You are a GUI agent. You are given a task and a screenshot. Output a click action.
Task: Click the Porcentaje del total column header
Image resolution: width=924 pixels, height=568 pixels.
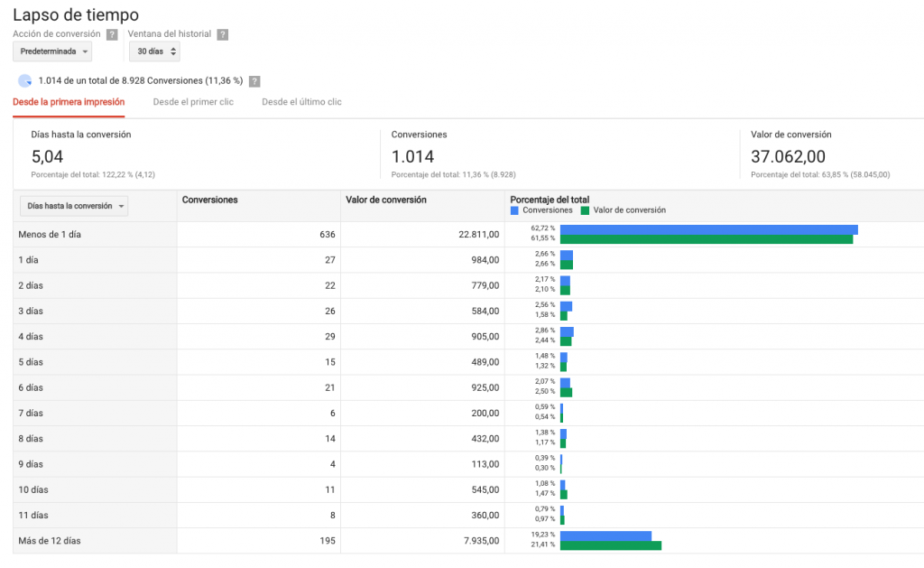pos(550,200)
